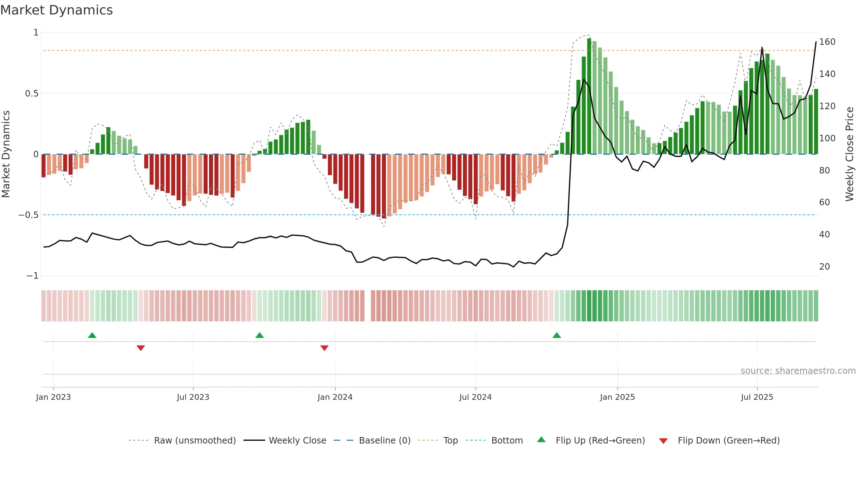Click the 0.5 tick on left axis
Viewport: 868px width, 488px height.
point(31,94)
